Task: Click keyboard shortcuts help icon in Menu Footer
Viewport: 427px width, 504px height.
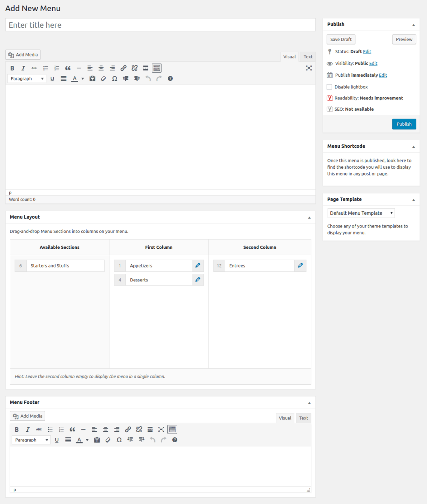Action: click(175, 440)
